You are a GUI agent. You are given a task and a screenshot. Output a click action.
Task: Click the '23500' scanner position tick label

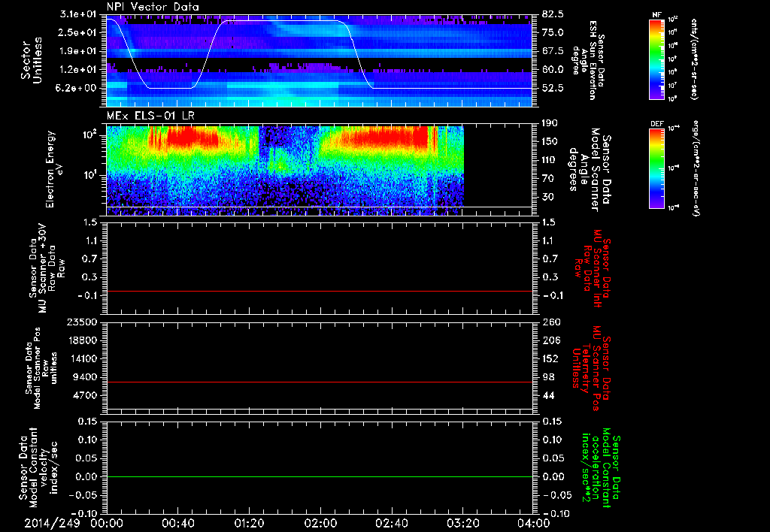[x=82, y=322]
